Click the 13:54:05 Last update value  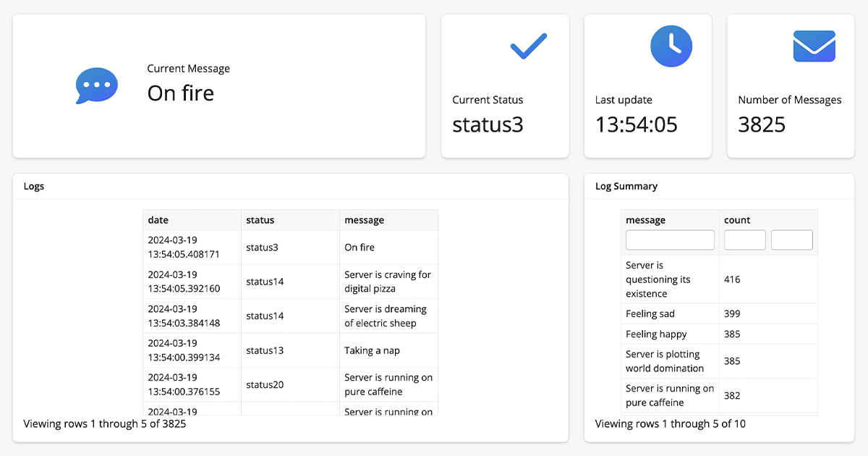[636, 124]
